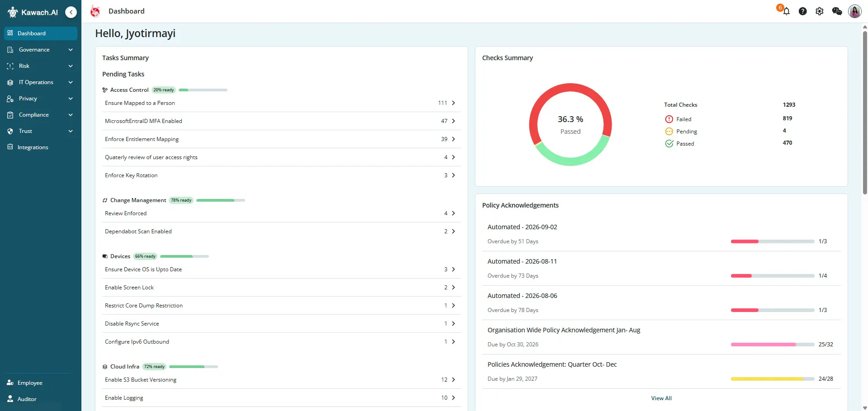Image resolution: width=868 pixels, height=411 pixels.
Task: Expand the Compliance menu chevron
Action: (71, 115)
